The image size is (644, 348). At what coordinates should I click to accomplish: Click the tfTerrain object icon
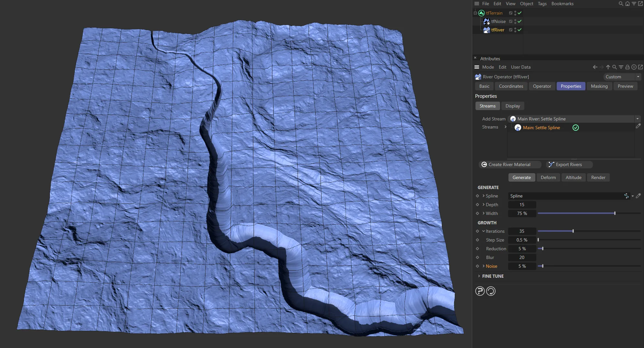481,13
